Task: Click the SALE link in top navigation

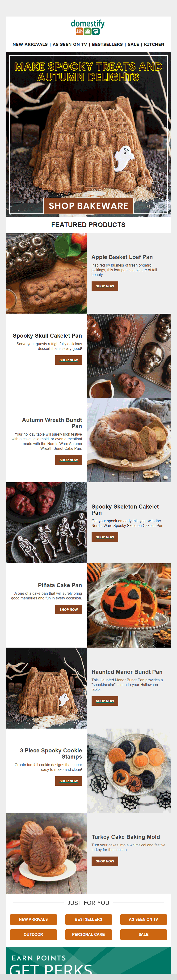Action: point(133,45)
